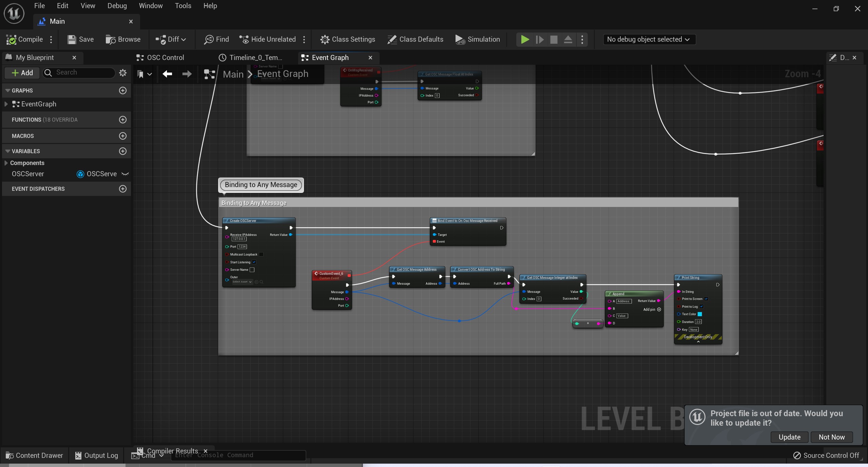
Task: Save the Main blueprint
Action: tap(80, 39)
